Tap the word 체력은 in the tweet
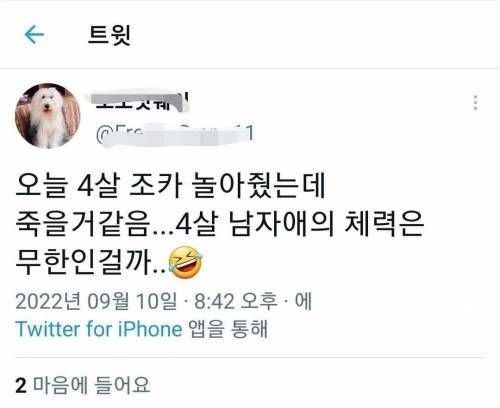500x408 pixels. point(384,223)
